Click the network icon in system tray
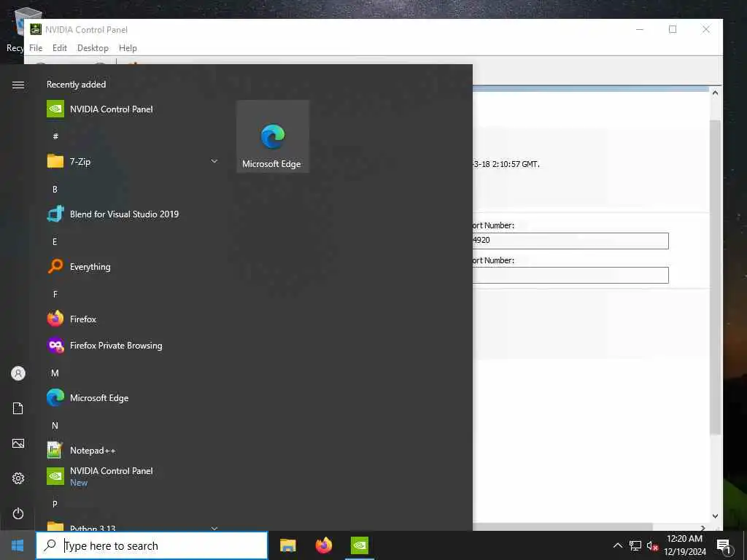747x560 pixels. (635, 545)
